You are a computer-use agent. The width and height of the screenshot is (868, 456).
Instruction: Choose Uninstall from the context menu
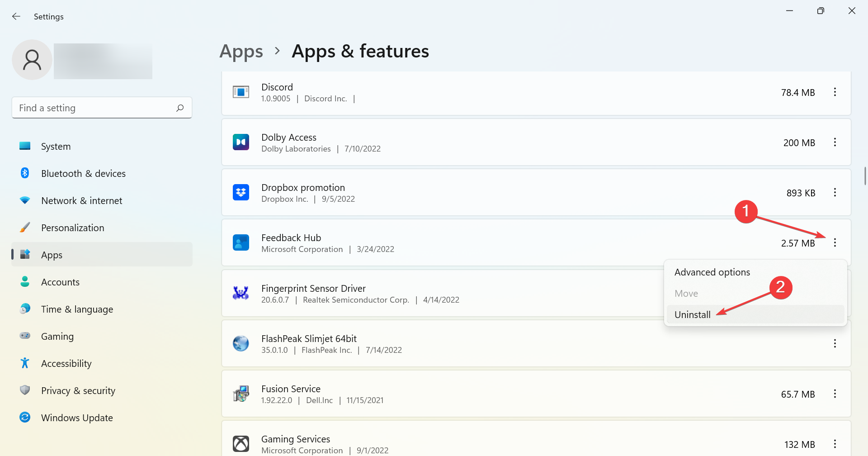click(755, 315)
